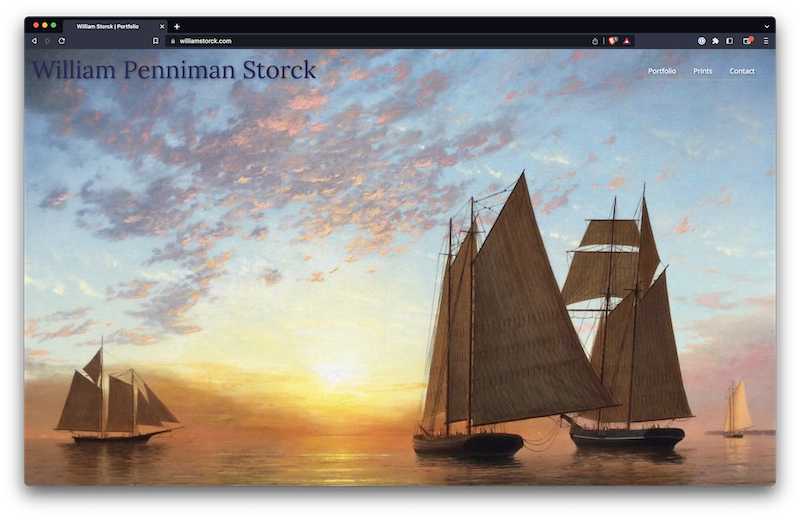Image resolution: width=800 pixels, height=518 pixels.
Task: Click the green macOS fullscreen button
Action: point(53,25)
